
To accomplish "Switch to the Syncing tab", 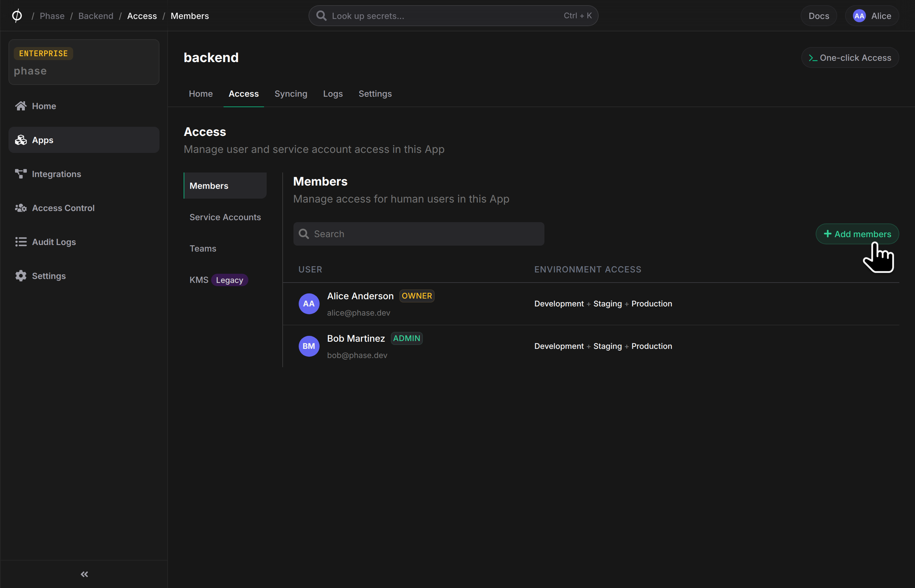I will (291, 93).
